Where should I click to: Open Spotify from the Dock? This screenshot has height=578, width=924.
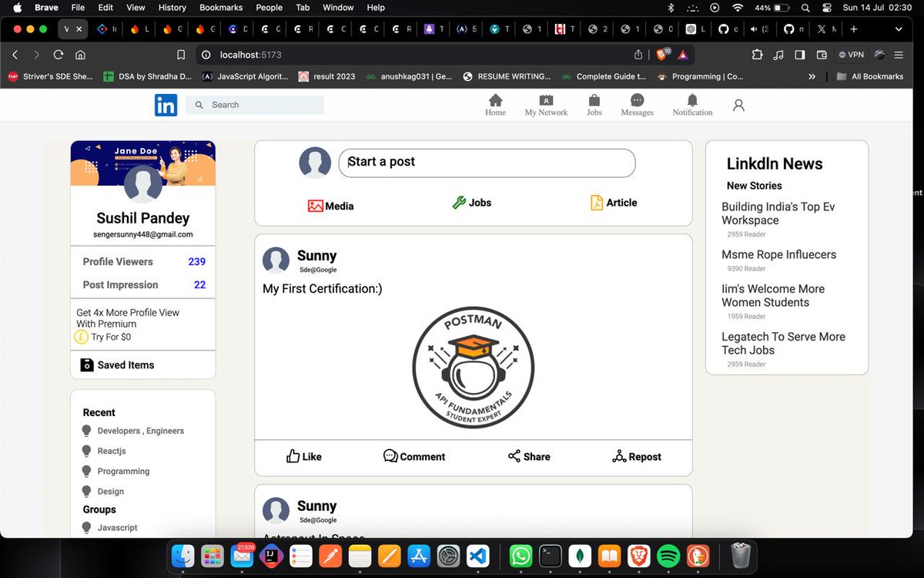click(668, 556)
